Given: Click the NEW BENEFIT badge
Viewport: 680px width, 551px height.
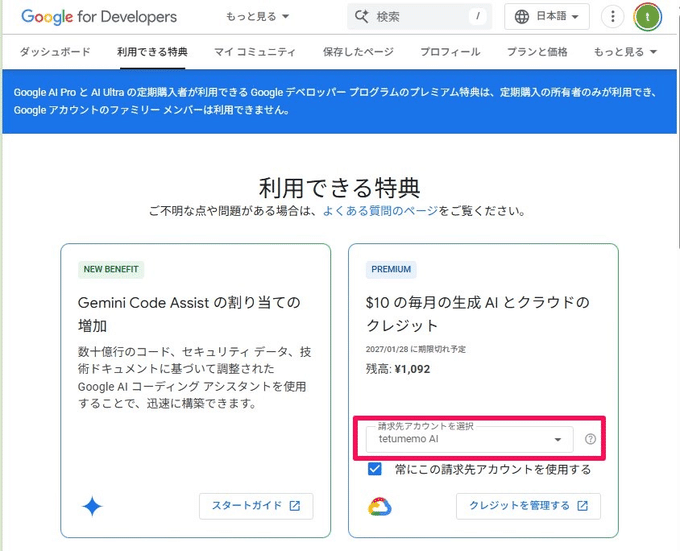Looking at the screenshot, I should (111, 269).
